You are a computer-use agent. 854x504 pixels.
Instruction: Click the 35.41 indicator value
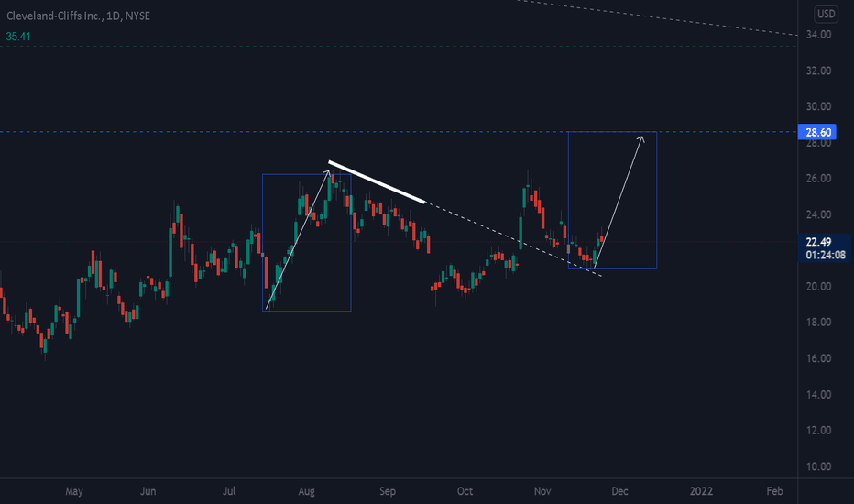18,37
